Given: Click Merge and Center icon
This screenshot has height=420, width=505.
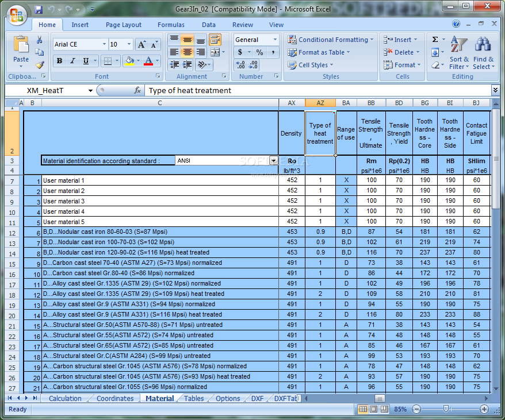Looking at the screenshot, I should click(215, 52).
